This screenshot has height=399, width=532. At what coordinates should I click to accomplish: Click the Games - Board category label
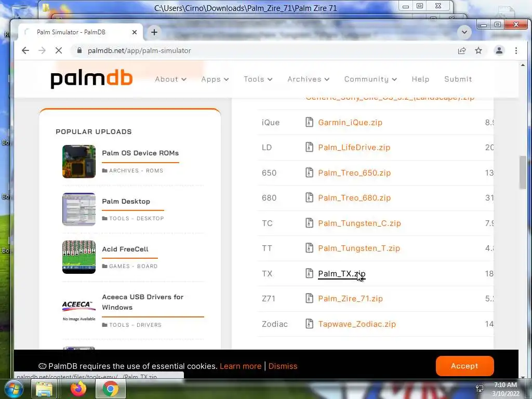[x=134, y=267]
